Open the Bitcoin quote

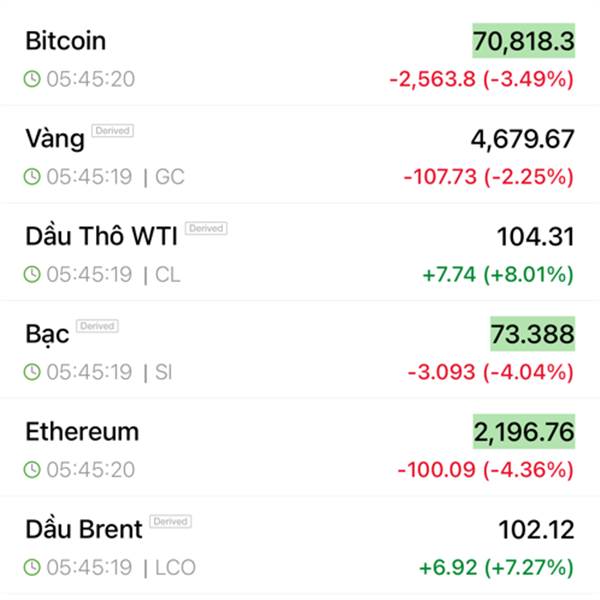click(66, 42)
